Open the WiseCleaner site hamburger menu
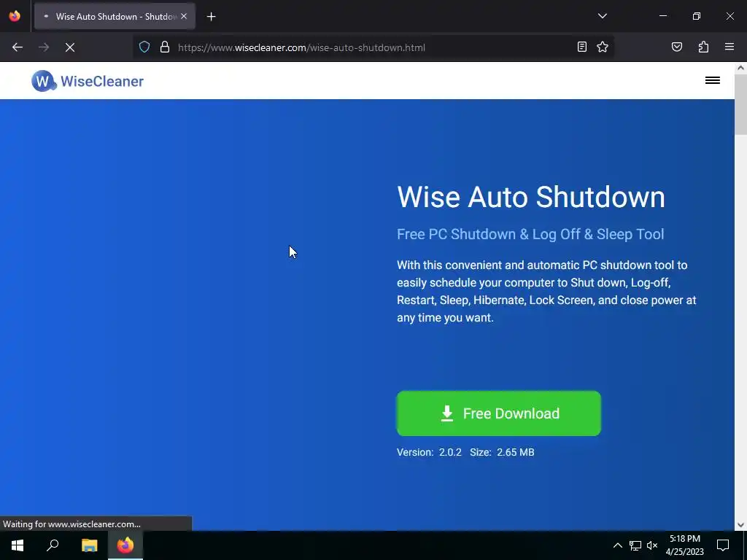This screenshot has width=747, height=560. tap(713, 80)
